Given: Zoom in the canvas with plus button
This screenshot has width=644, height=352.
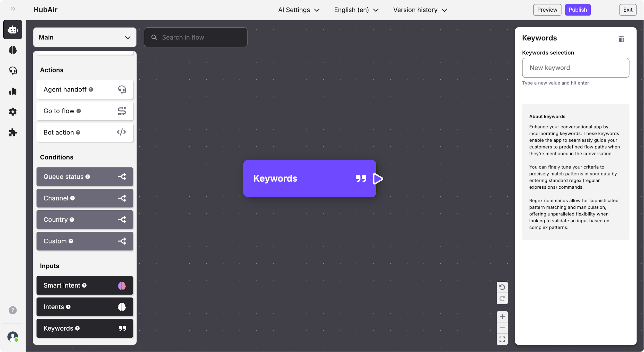Looking at the screenshot, I should [x=502, y=317].
